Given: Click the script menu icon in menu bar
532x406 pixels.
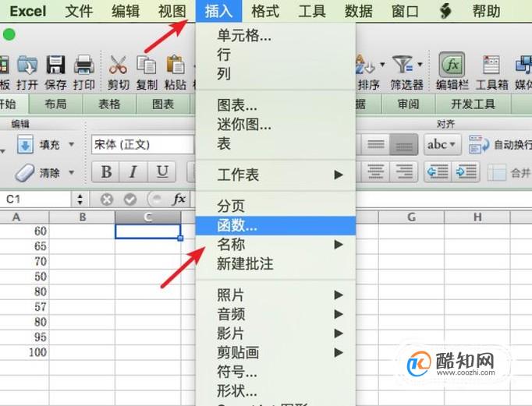Looking at the screenshot, I should (x=445, y=11).
